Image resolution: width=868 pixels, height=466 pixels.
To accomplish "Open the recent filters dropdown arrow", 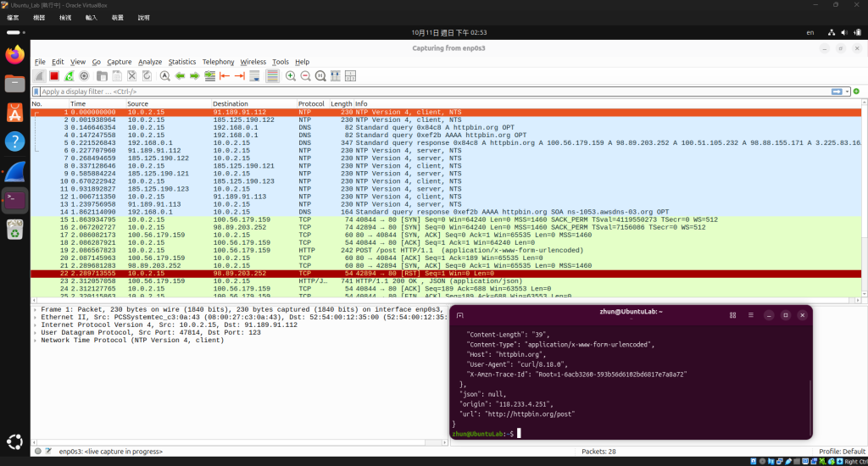I will (x=847, y=92).
